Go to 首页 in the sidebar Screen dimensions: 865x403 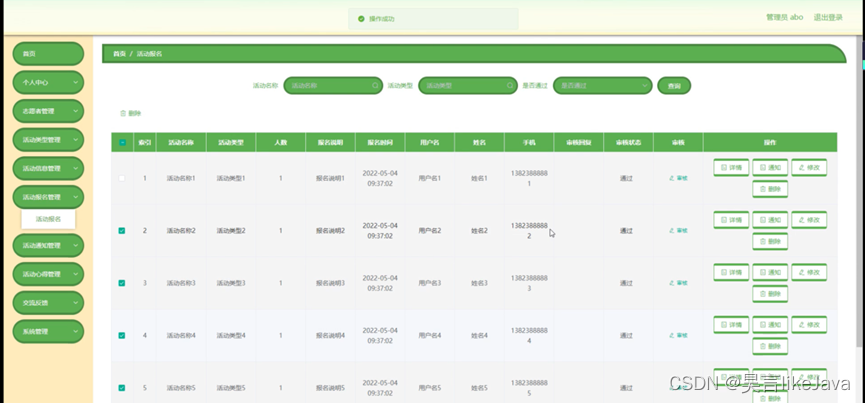(x=48, y=53)
